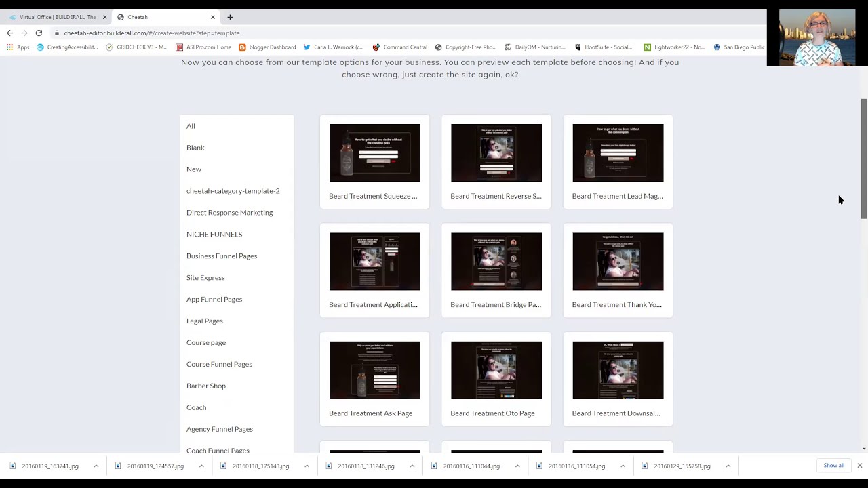Screen dimensions: 868x488
Task: Open the San Diego Public bookmark
Action: (739, 47)
